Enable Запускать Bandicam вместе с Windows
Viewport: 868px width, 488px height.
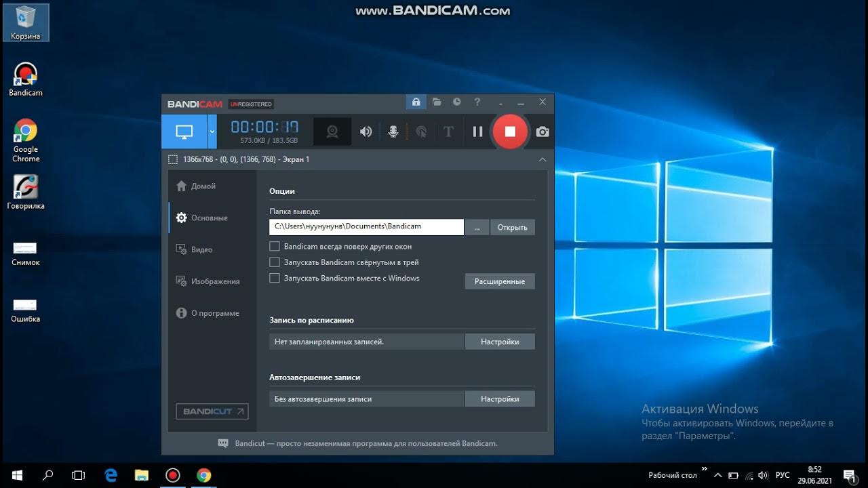tap(275, 278)
